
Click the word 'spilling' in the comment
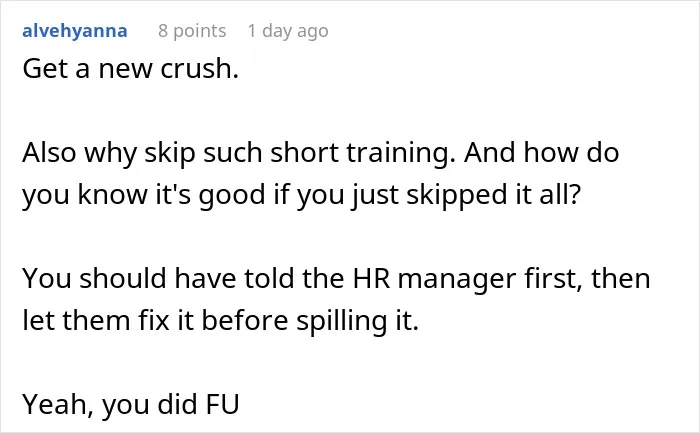[x=342, y=321]
